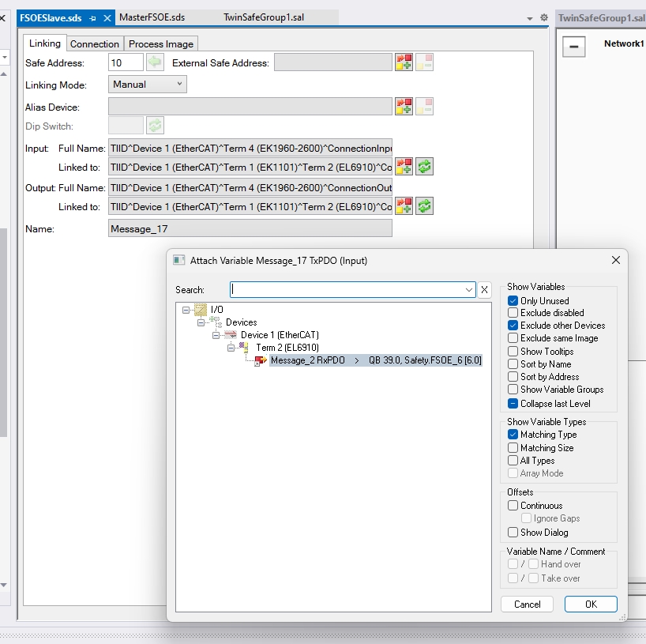Open editor window settings gear icon
Screen dimensions: 646x644
543,17
